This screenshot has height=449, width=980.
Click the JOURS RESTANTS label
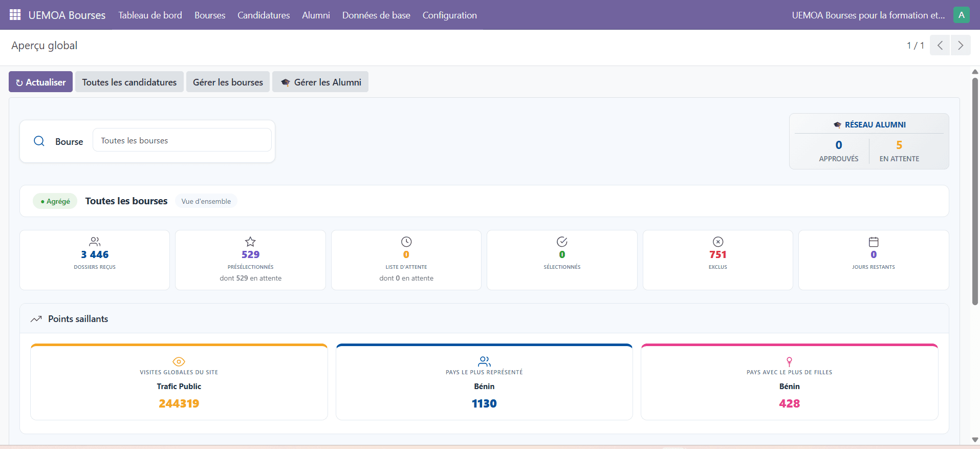pos(874,267)
